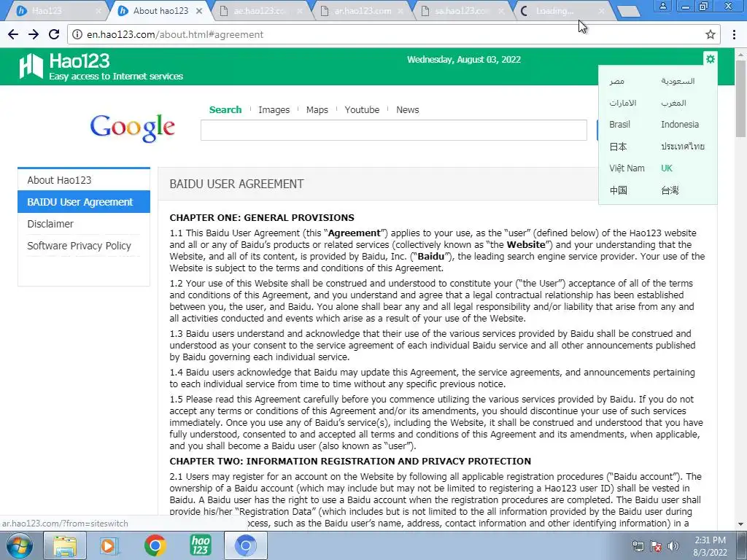
Task: View site information icon in address bar
Action: coord(77,34)
